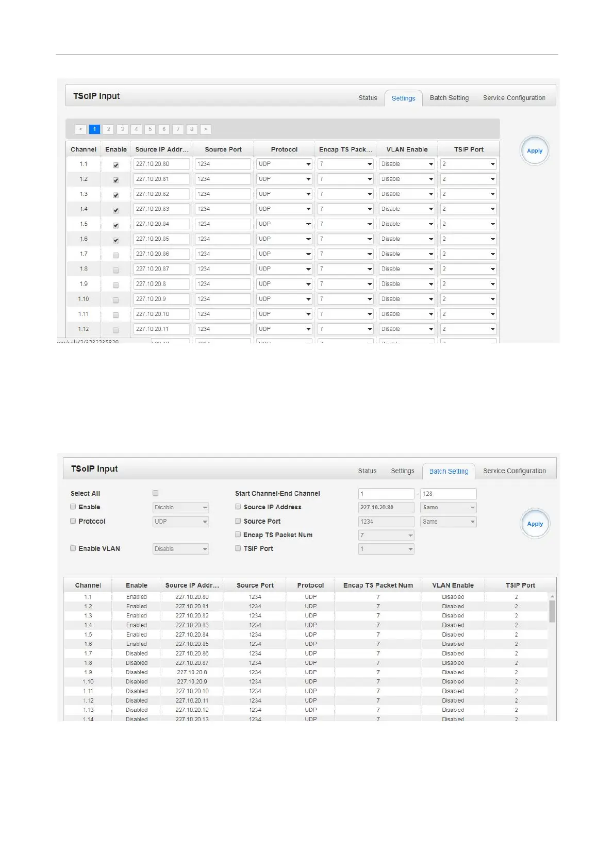The image size is (614, 868).
Task: Open the Status tab in upper TSoIP panel
Action: (x=368, y=98)
